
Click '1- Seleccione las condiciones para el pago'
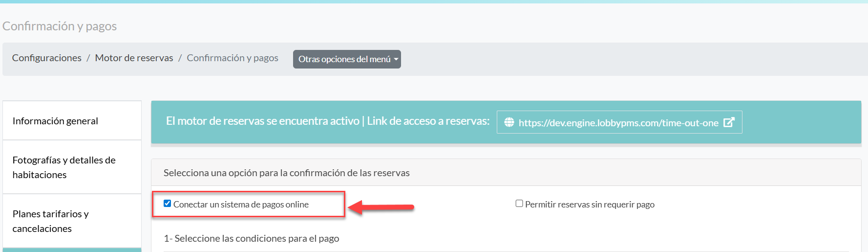251,238
